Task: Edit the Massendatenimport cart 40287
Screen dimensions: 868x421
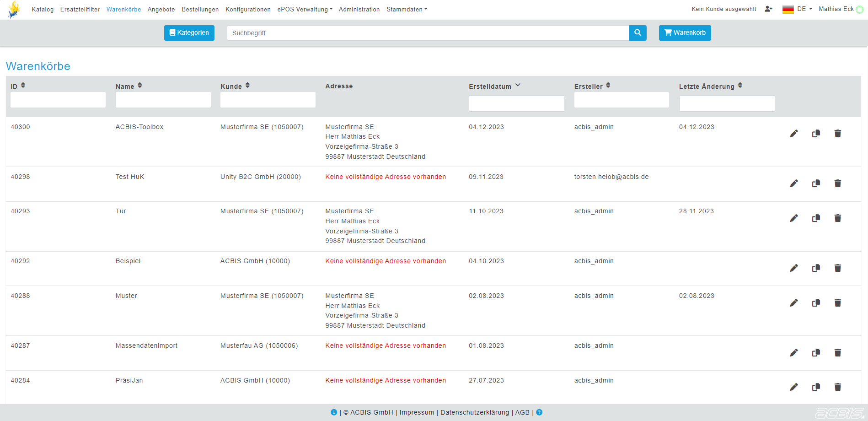Action: (794, 353)
